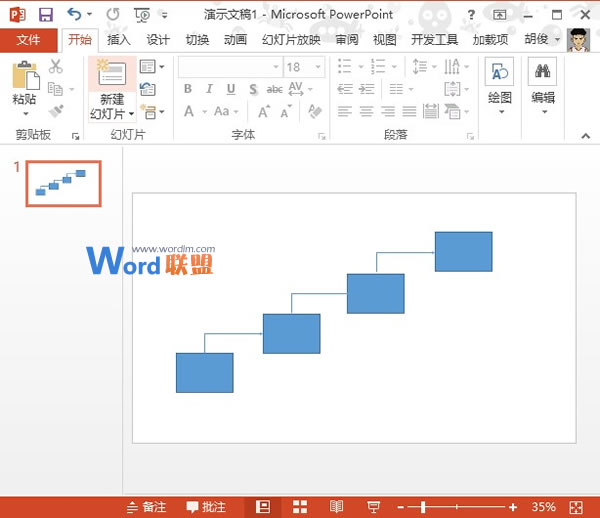Toggle bulleted list button
The image size is (600, 518).
pyautogui.click(x=344, y=66)
